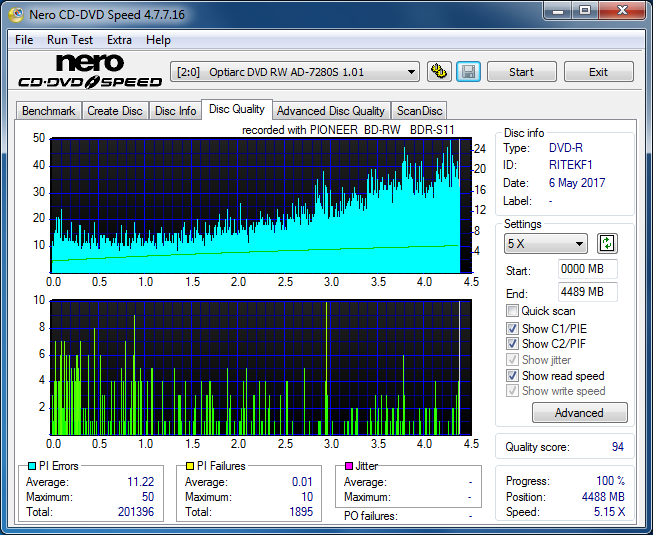Viewport: 653px width, 535px height.
Task: Minimize the Nero window
Action: click(558, 11)
